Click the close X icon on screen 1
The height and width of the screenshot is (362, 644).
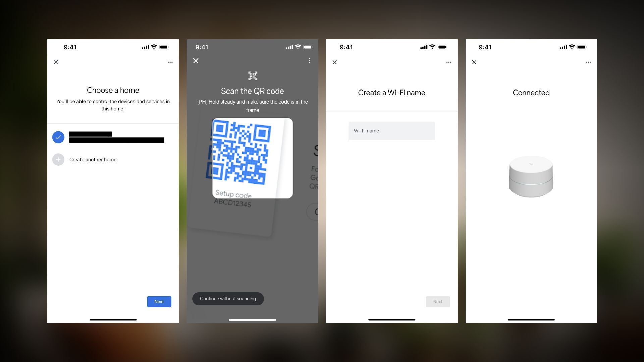point(56,62)
